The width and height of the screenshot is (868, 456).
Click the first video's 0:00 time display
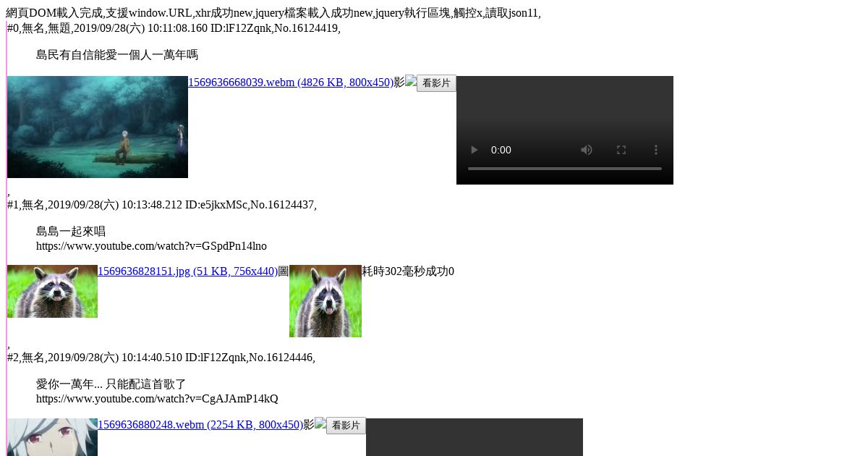[x=501, y=150]
